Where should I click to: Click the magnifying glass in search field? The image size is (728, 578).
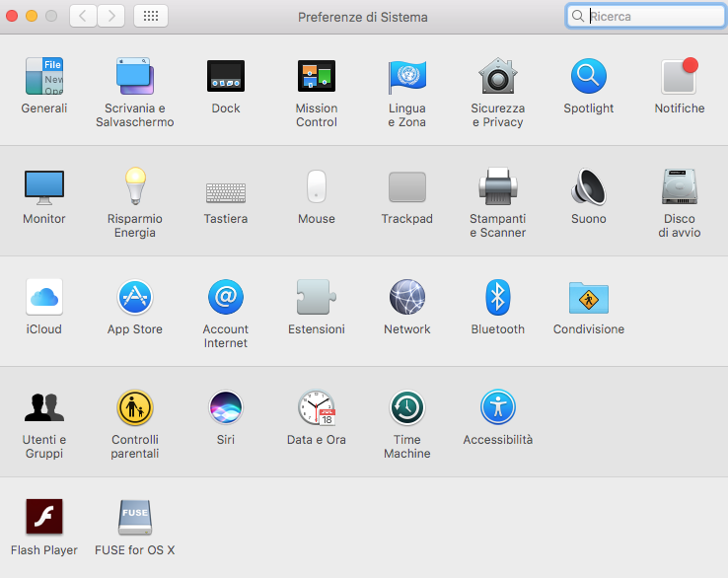pyautogui.click(x=578, y=16)
